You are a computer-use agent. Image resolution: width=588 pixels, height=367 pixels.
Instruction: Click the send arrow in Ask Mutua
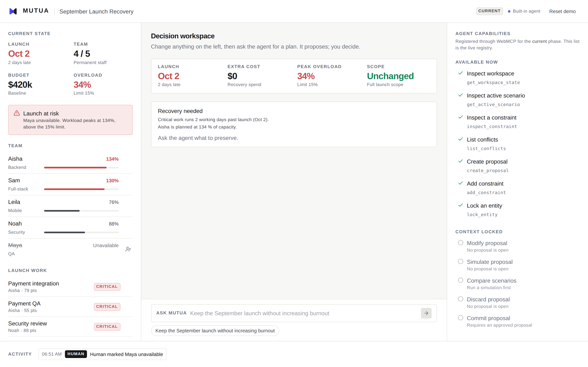pos(426,313)
